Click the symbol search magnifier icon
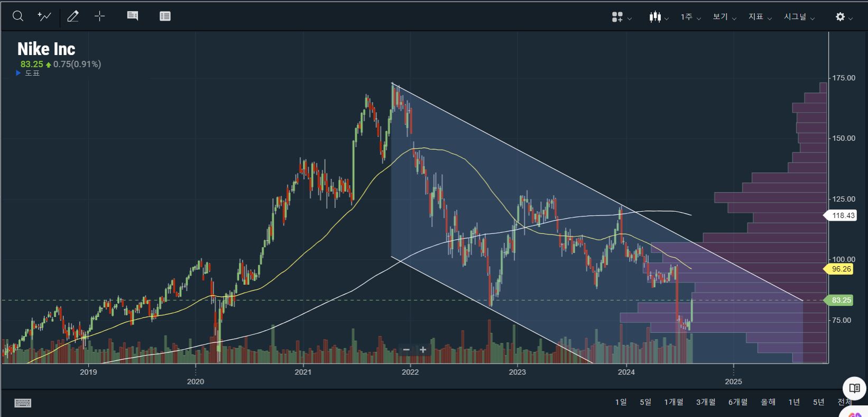This screenshot has height=417, width=868. click(x=18, y=16)
